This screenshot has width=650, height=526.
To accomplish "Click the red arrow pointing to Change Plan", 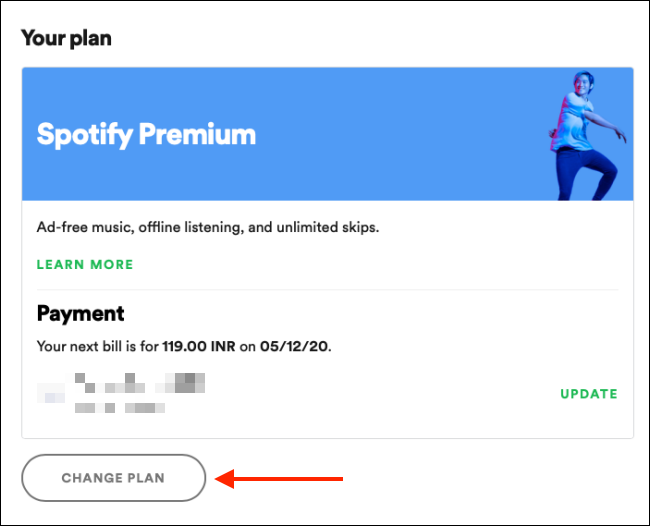I will [279, 479].
